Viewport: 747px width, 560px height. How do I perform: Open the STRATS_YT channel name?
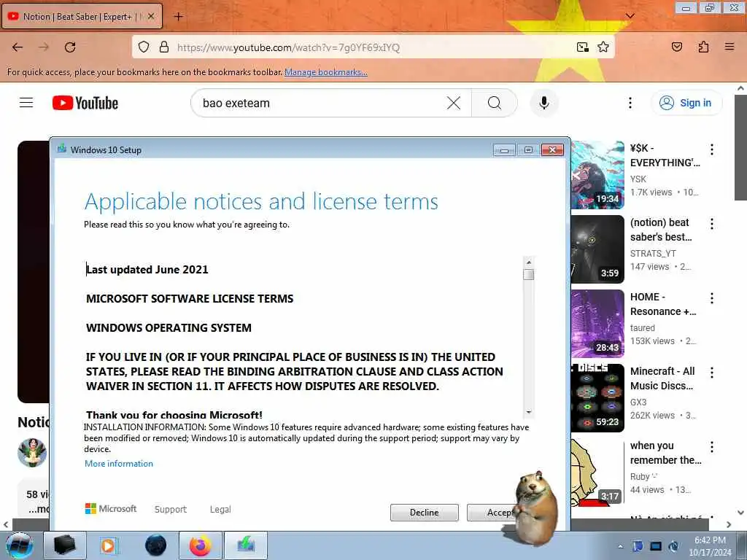pyautogui.click(x=653, y=253)
